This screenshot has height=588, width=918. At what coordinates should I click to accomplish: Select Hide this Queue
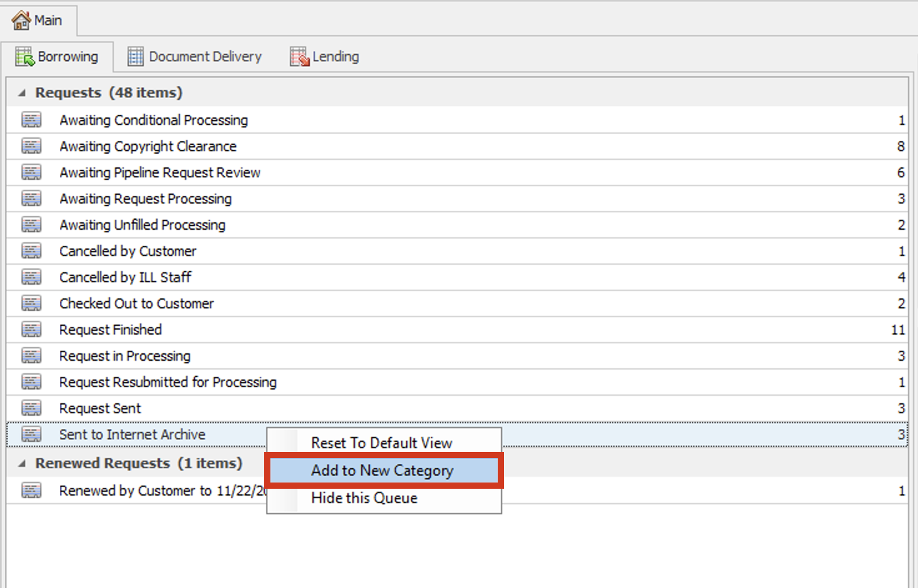[363, 497]
